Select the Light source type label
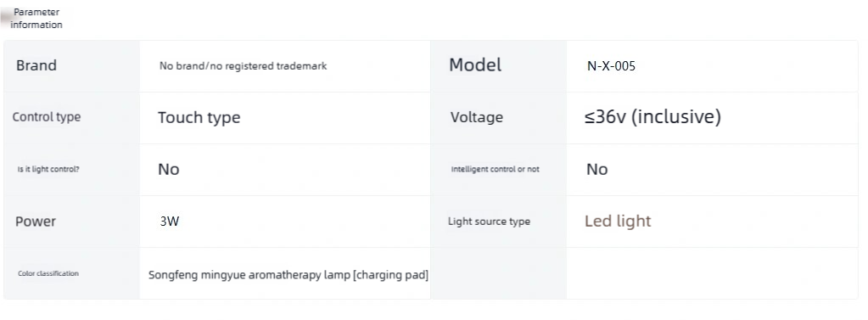The width and height of the screenshot is (868, 320). [489, 222]
